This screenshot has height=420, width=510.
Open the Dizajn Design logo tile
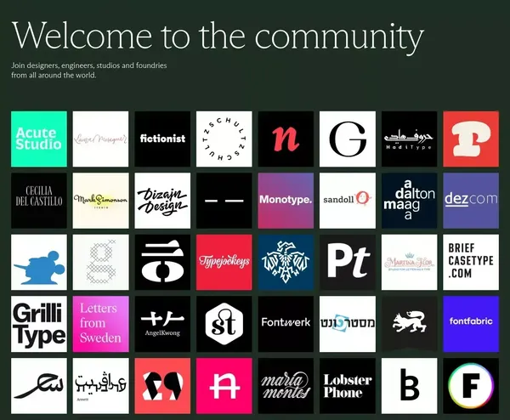coord(162,201)
